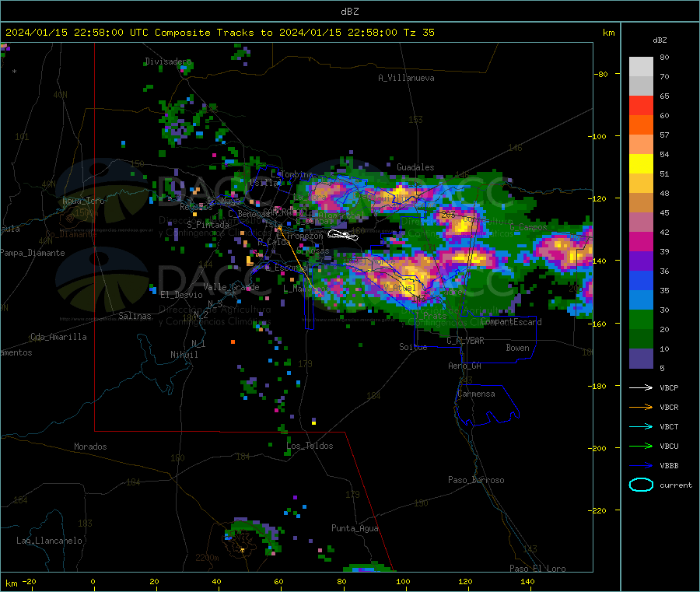Click the 100 km horizontal axis label
700x592 pixels.
(403, 581)
